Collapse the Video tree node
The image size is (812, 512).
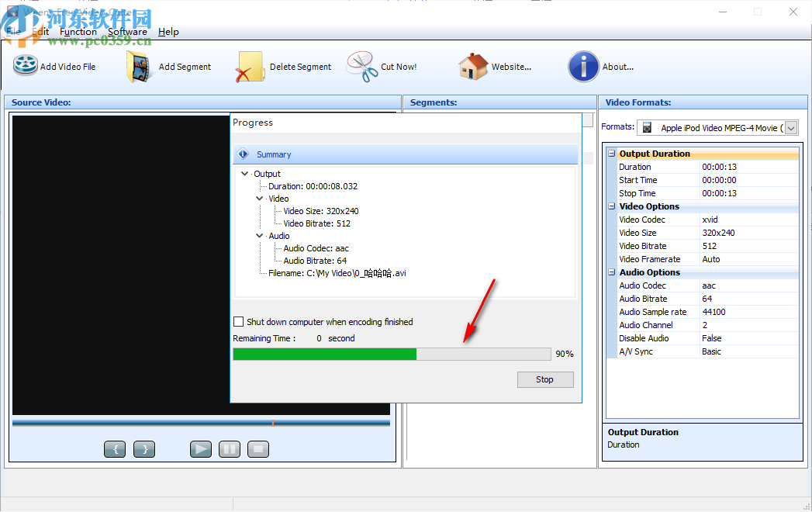(260, 199)
